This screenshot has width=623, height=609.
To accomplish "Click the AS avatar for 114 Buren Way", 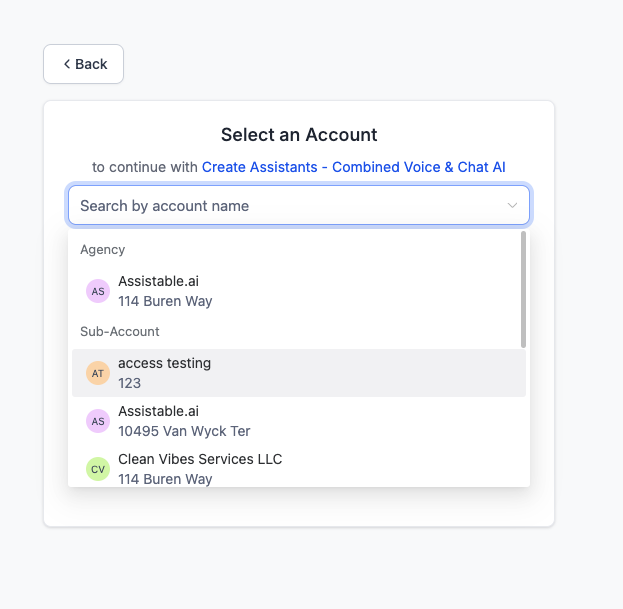I will click(98, 291).
